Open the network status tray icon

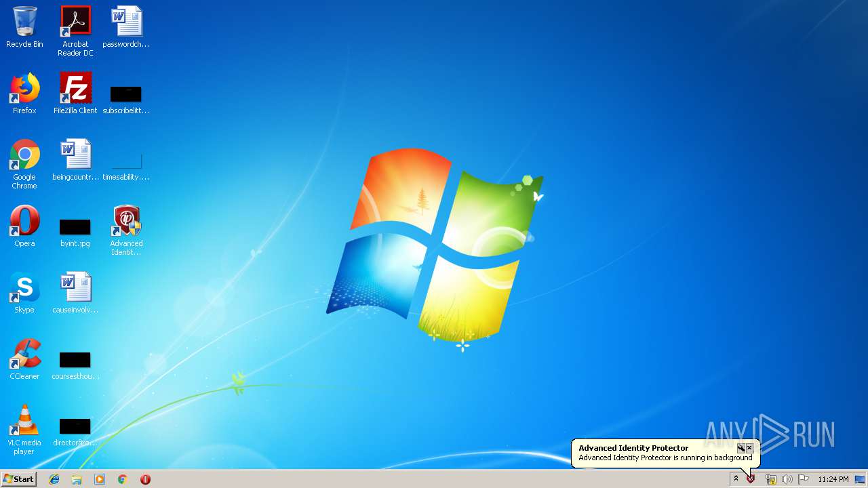click(x=771, y=479)
